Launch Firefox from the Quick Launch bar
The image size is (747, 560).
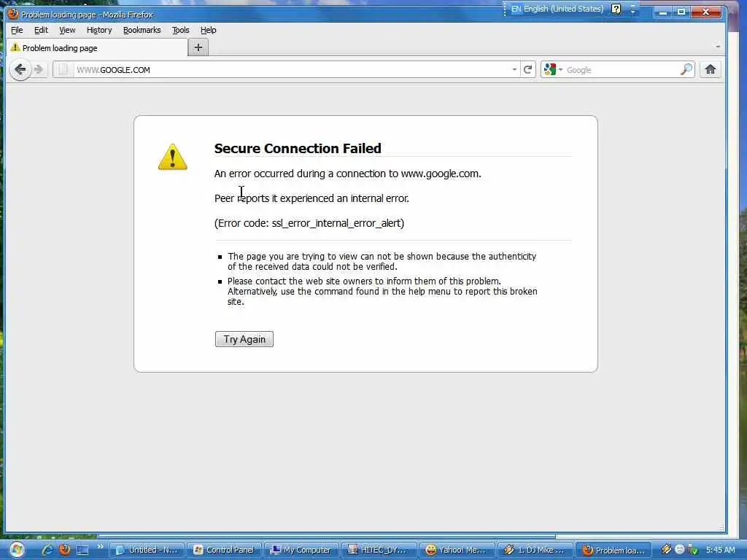pos(64,550)
